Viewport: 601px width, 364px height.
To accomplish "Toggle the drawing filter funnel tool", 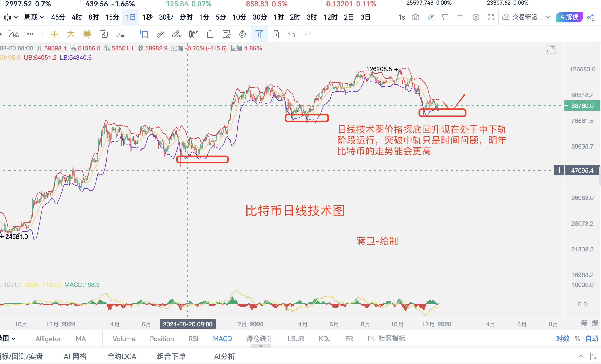I will coord(259,34).
